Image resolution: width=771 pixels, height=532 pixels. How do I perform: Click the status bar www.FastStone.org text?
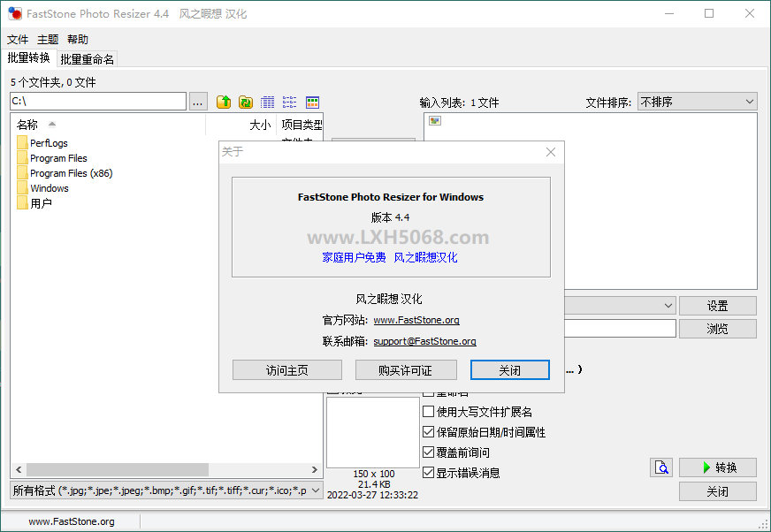point(72,521)
